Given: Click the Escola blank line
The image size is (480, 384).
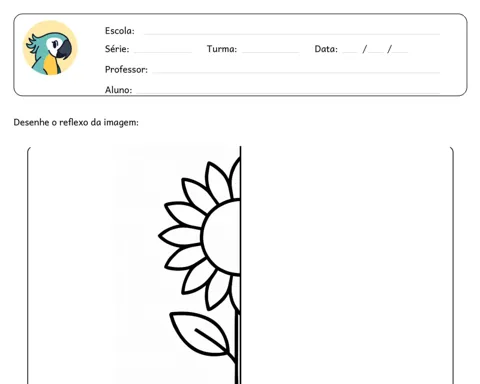Looking at the screenshot, I should [x=292, y=34].
